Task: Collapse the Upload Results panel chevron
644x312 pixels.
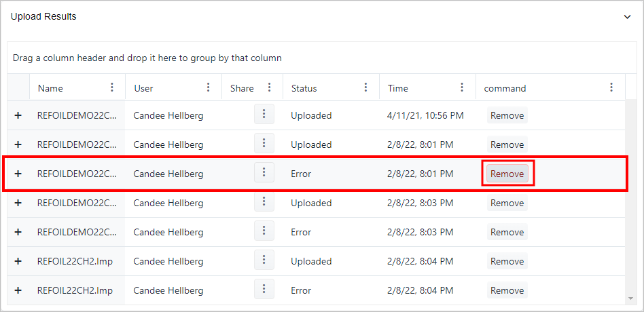Action: click(x=627, y=17)
